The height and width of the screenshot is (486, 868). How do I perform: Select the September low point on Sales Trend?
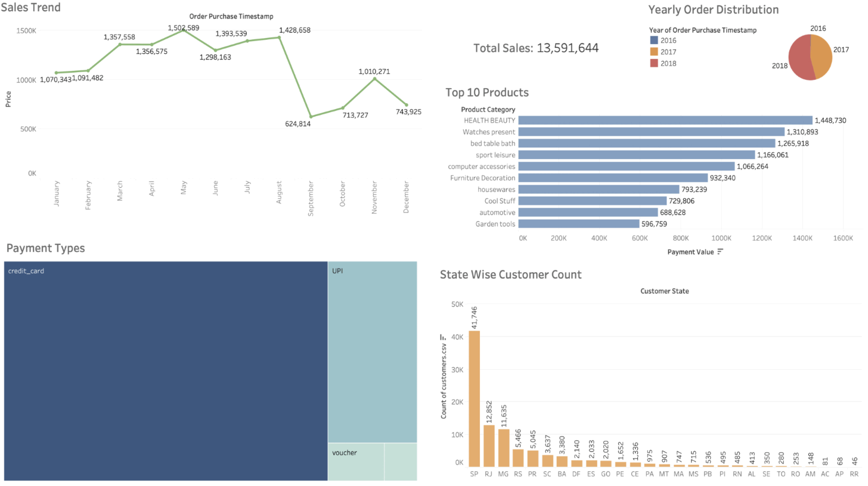point(311,117)
